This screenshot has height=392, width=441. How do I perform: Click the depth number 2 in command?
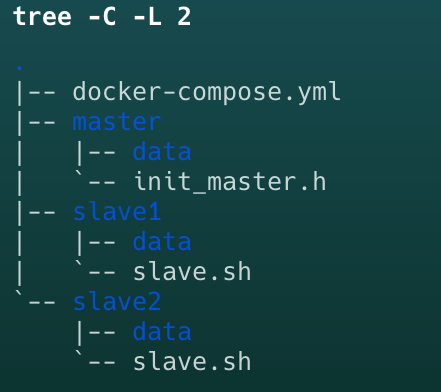[x=184, y=17]
